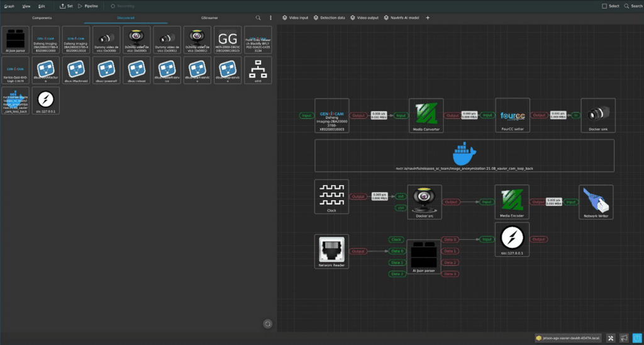Expand the View menu
Screen dimensions: 644x345
(x=26, y=6)
